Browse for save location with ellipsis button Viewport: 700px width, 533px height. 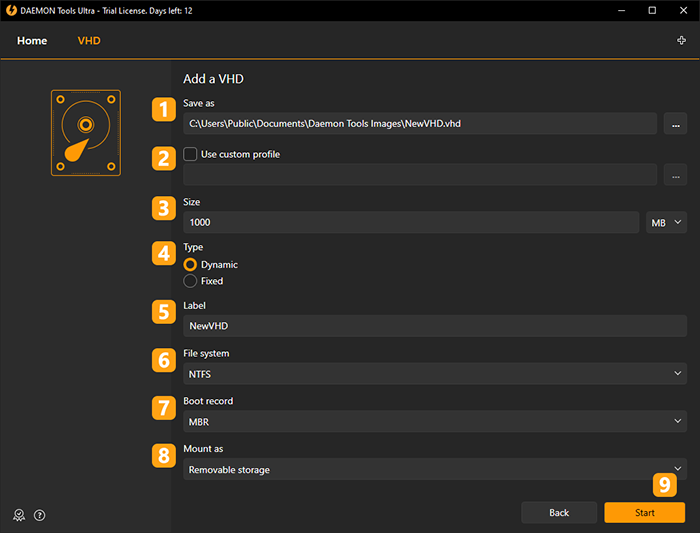coord(675,124)
